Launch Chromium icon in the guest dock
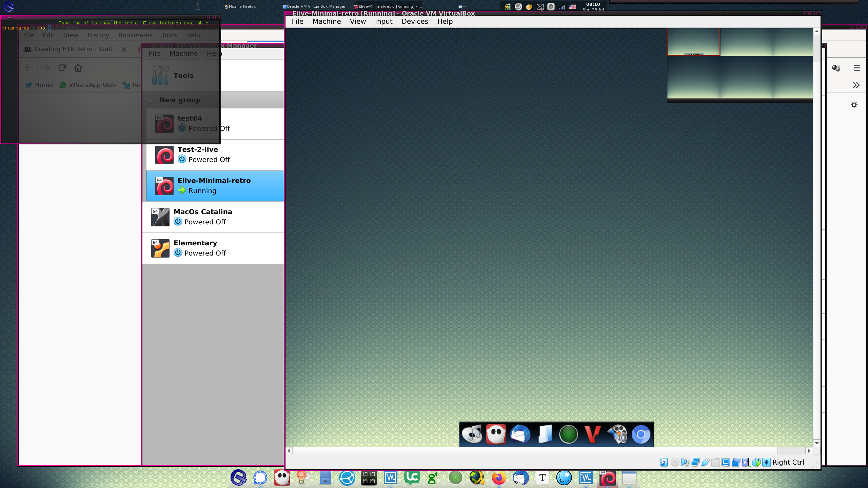868x488 pixels. 641,434
